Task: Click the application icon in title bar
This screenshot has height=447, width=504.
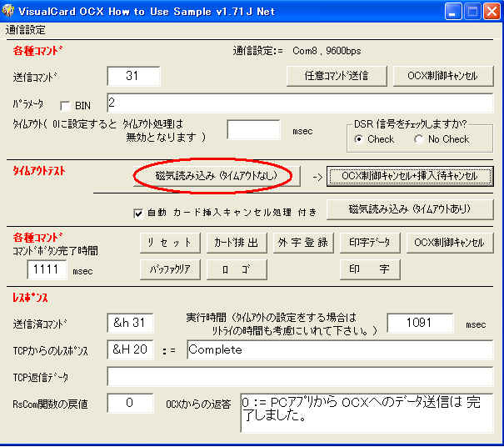Action: tap(7, 12)
